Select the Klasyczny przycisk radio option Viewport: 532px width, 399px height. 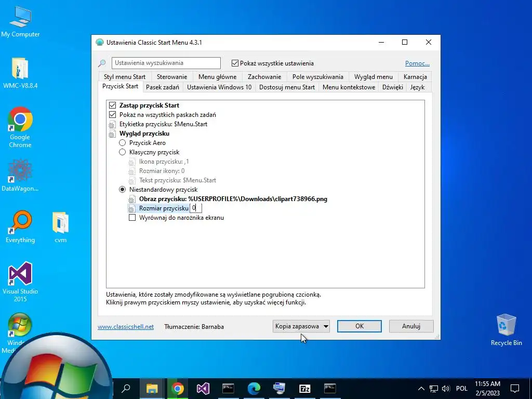[x=122, y=152]
